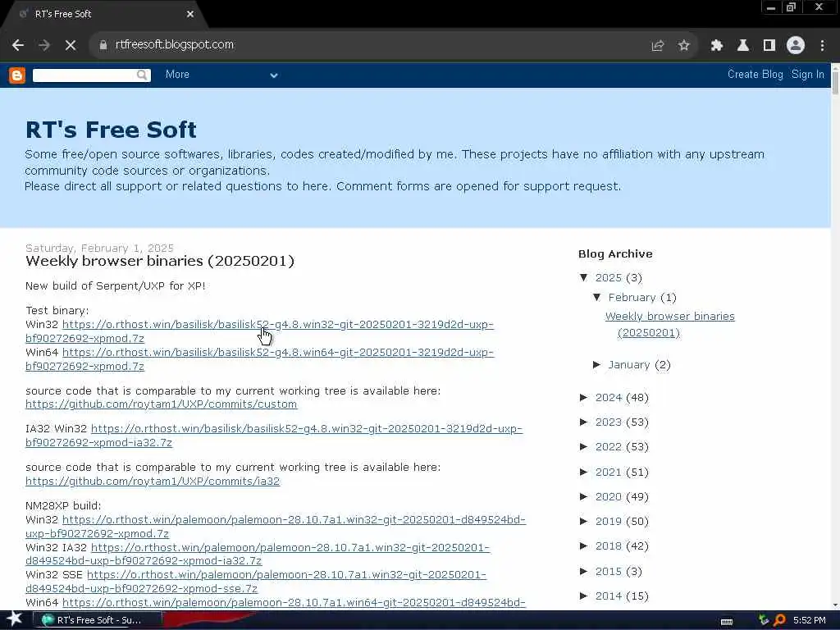Open the roytam1 UXP commits/ia32 GitHub link
Screen dimensions: 840x630
(x=153, y=481)
